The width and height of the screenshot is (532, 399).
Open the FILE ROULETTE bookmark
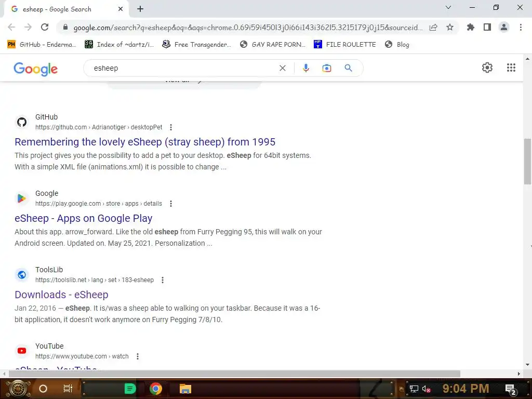(345, 45)
